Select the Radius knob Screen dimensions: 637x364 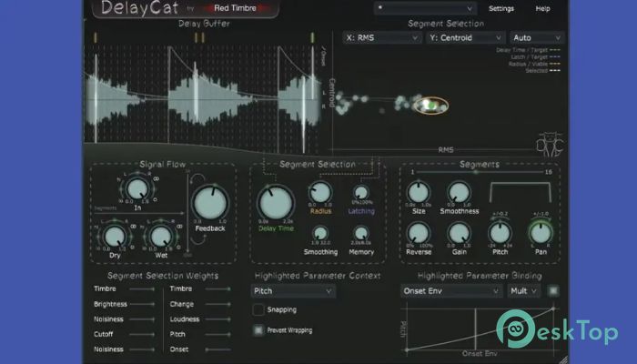point(320,192)
